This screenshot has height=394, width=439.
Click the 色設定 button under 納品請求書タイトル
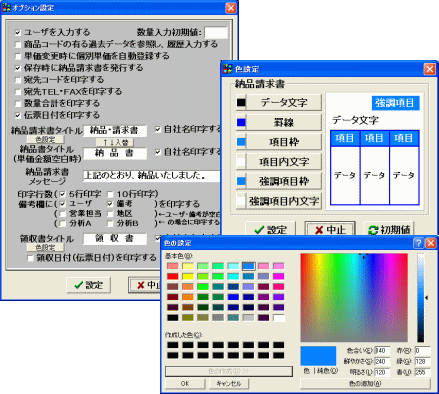coord(45,139)
